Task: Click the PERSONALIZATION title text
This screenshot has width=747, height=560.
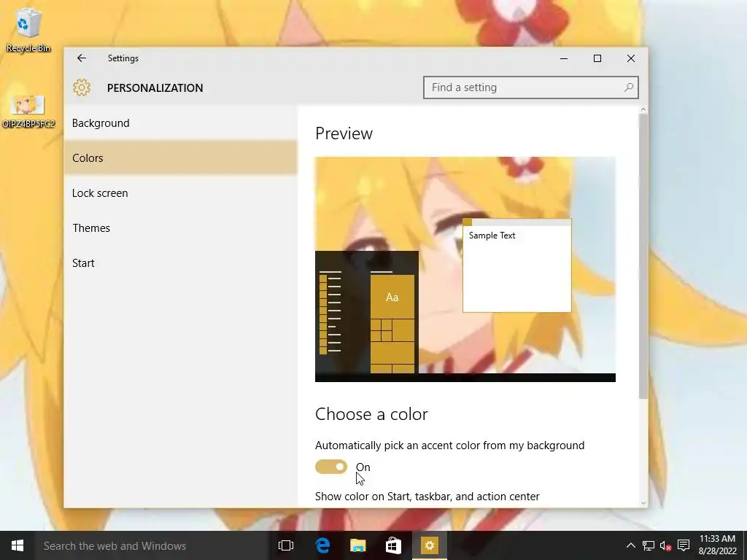Action: click(x=155, y=88)
